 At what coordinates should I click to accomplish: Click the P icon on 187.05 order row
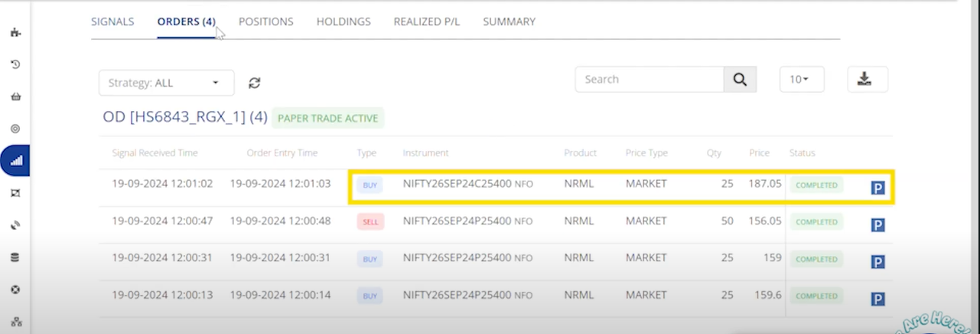point(877,188)
